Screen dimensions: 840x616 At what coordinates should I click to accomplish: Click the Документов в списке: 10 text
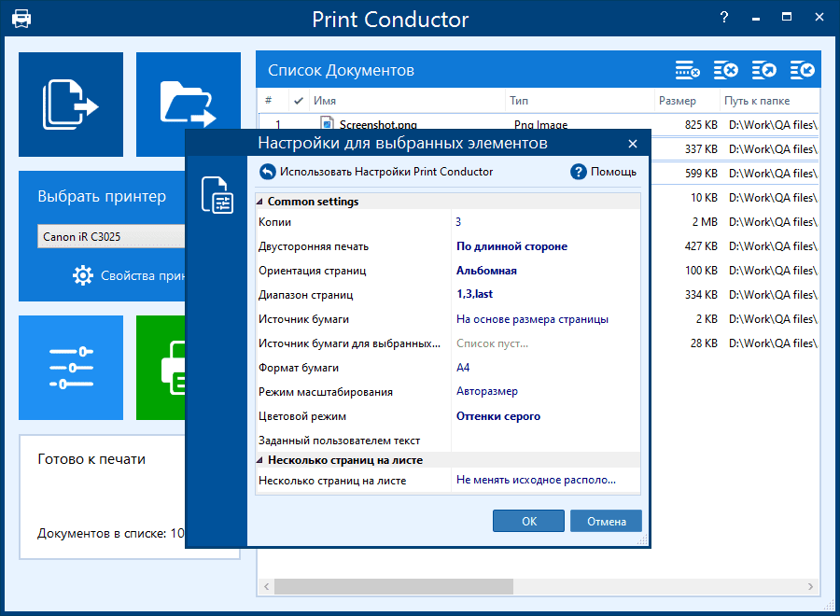(x=111, y=534)
